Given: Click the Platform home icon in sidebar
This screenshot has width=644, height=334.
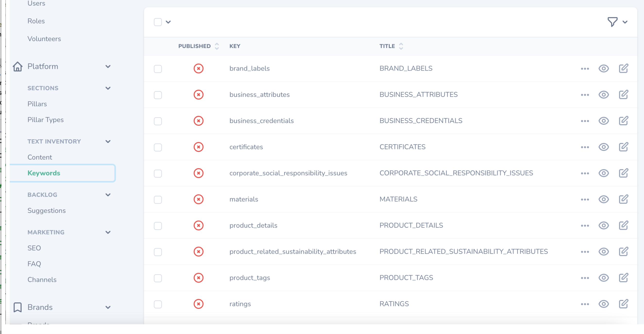Looking at the screenshot, I should point(17,66).
